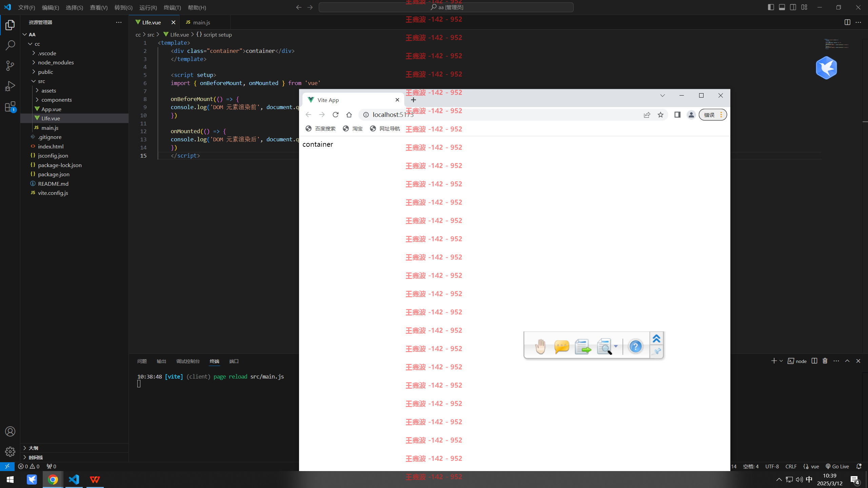Split the editor right
Viewport: 868px width, 488px height.
click(x=847, y=22)
